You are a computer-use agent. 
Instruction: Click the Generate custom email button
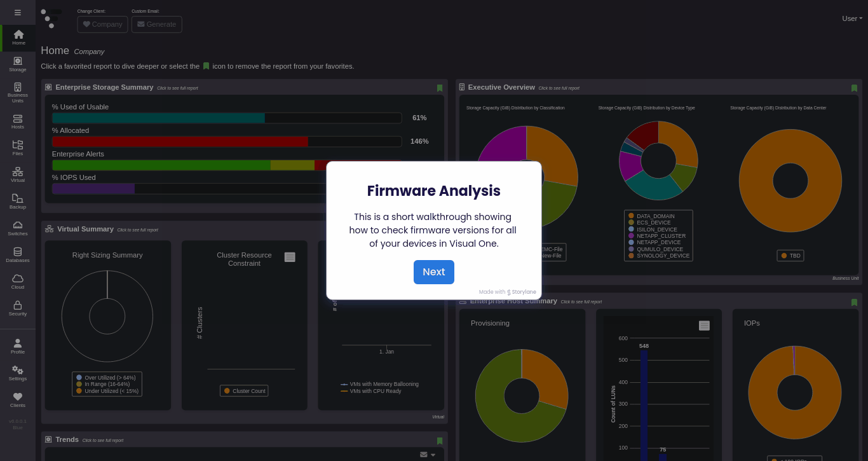pyautogui.click(x=157, y=24)
